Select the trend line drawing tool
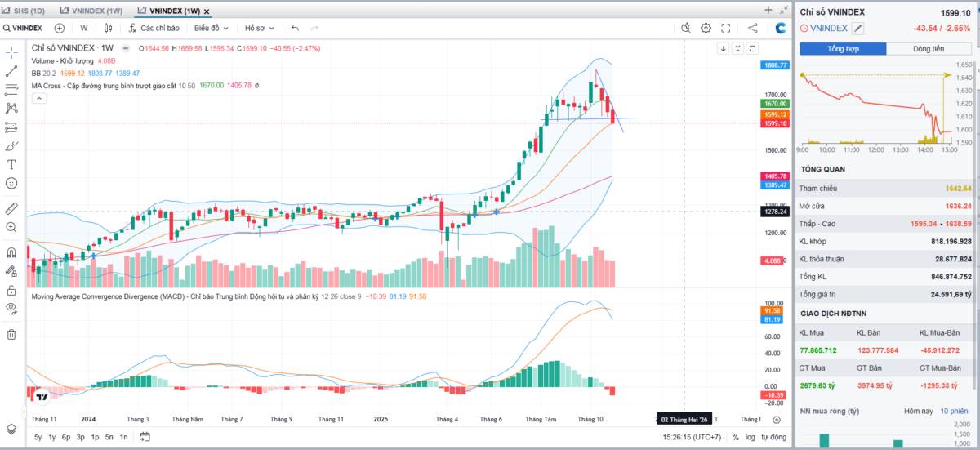The width and height of the screenshot is (980, 450). (11, 71)
